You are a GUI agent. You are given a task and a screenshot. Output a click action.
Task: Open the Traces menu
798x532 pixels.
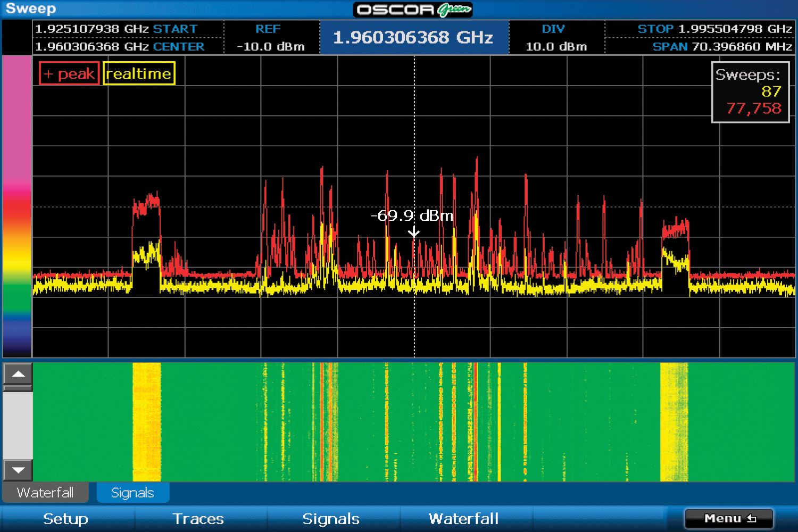[198, 519]
